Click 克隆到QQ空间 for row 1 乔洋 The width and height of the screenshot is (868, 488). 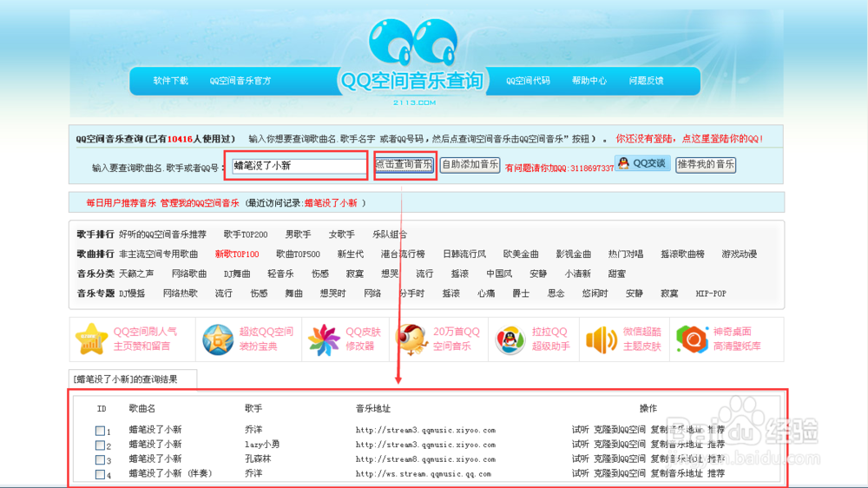(620, 430)
